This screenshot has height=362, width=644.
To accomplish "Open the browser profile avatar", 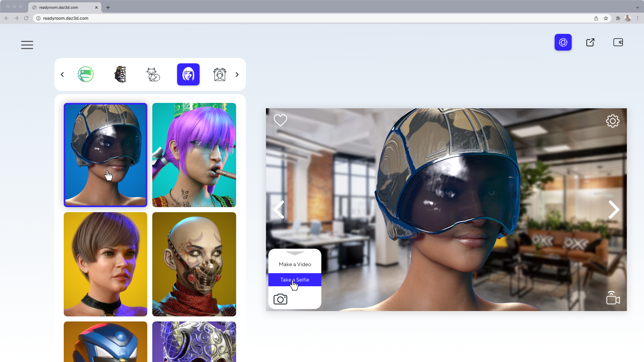I will 628,18.
